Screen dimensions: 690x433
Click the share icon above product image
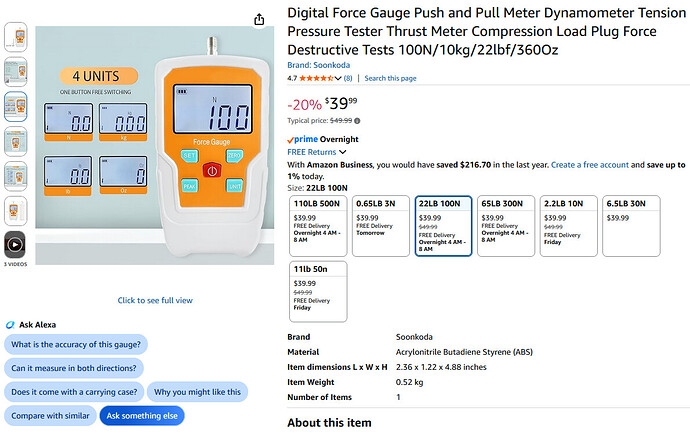[x=259, y=19]
